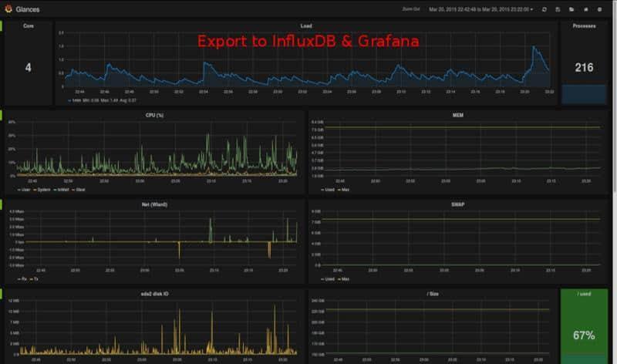Click the Zoom Out button
The width and height of the screenshot is (617, 364).
click(413, 9)
